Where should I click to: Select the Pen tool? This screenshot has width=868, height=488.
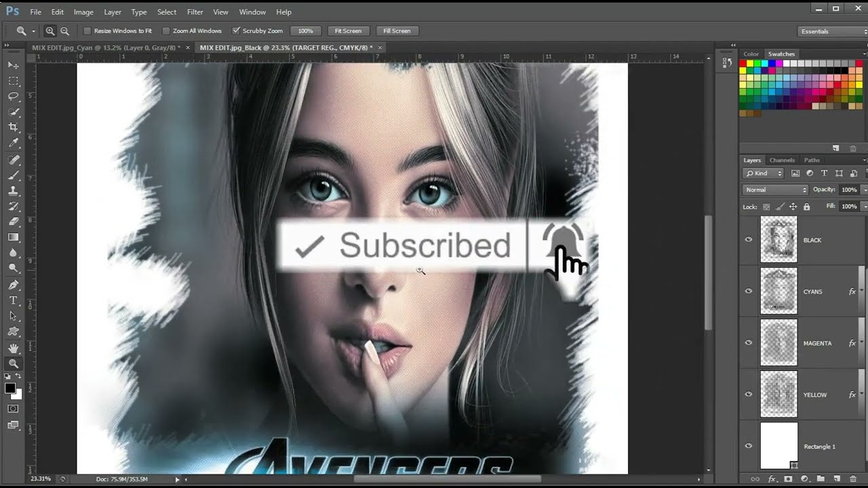13,285
